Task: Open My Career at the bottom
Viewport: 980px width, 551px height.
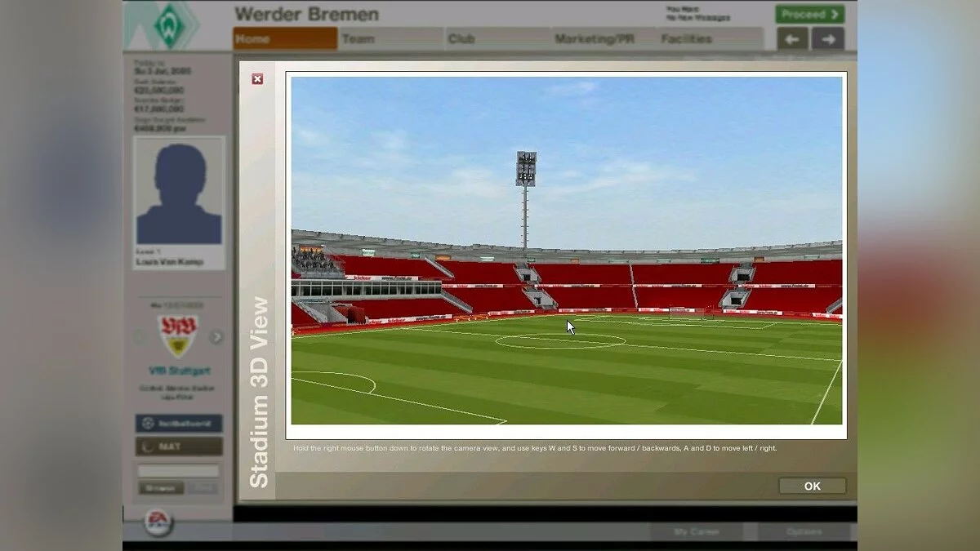Action: [x=697, y=532]
